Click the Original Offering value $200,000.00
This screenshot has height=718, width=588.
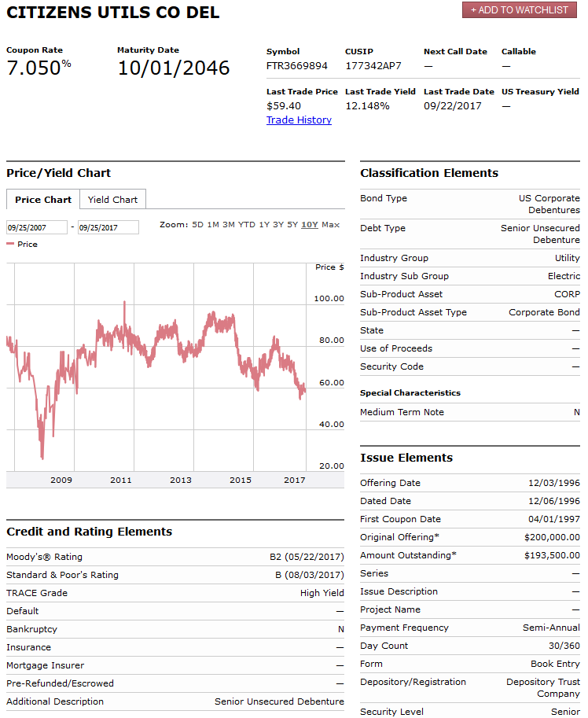tap(553, 537)
